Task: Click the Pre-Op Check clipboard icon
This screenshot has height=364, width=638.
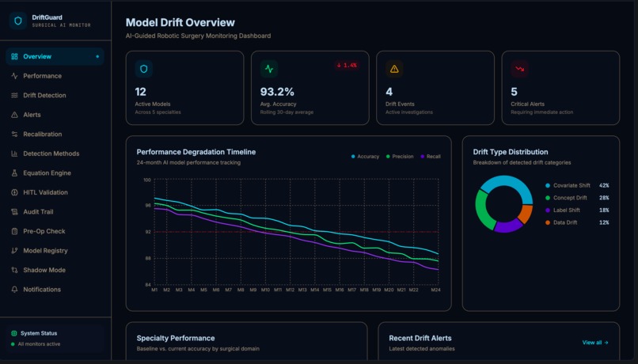Action: tap(14, 231)
